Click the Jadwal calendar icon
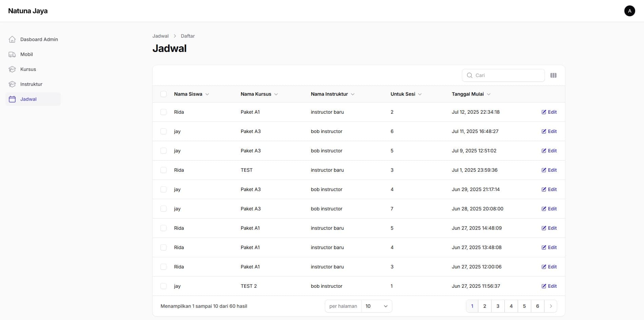This screenshot has height=320, width=644. point(12,99)
